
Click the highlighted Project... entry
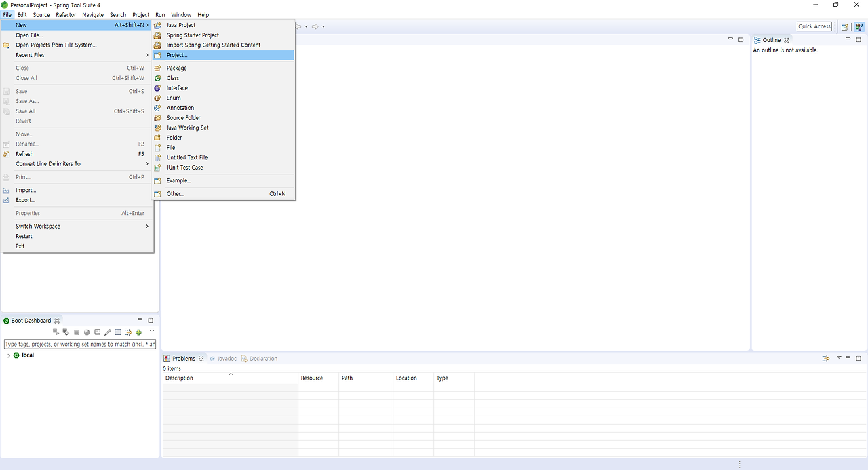click(x=224, y=55)
